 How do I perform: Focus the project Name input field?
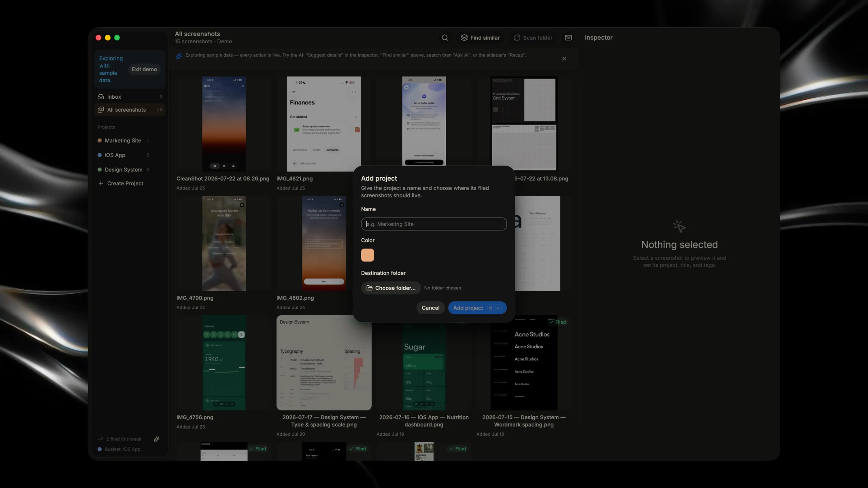click(434, 224)
